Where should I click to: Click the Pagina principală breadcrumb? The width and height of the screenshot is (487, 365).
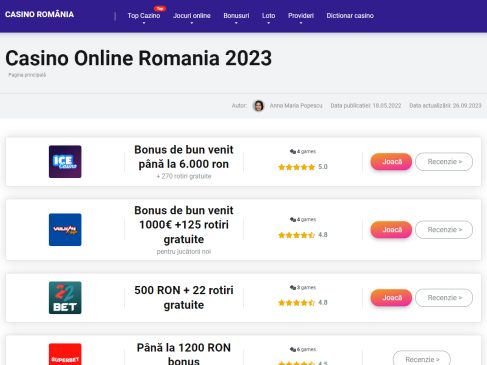click(27, 75)
